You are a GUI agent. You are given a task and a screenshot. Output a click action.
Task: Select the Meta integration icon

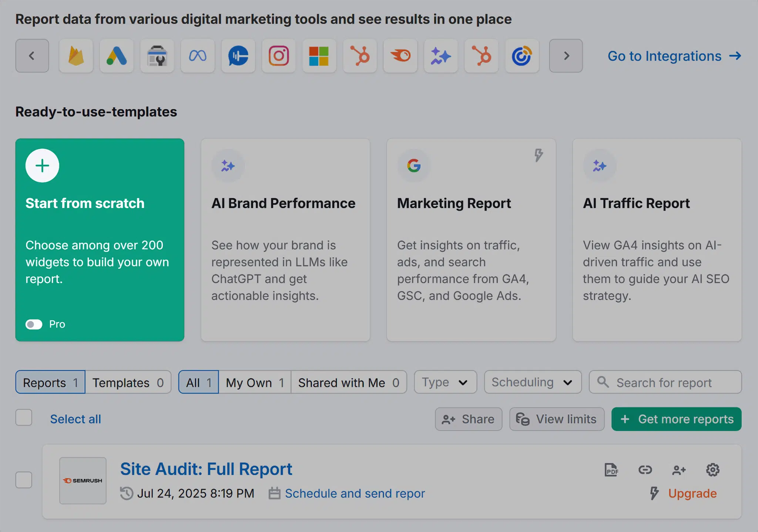(198, 56)
